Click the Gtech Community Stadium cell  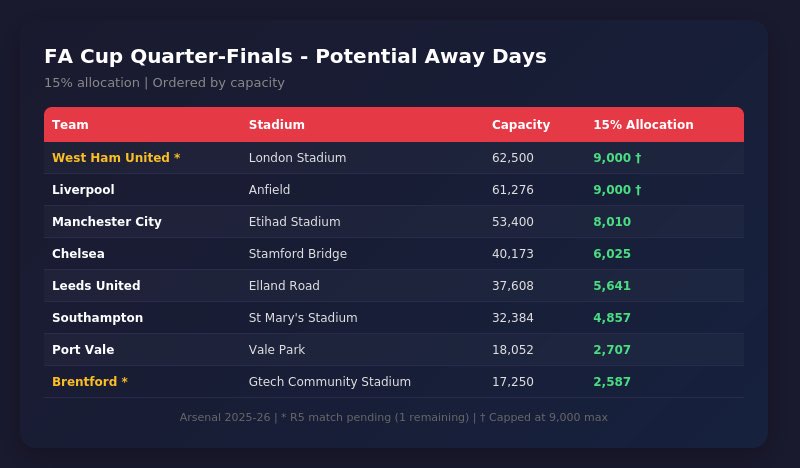point(329,382)
